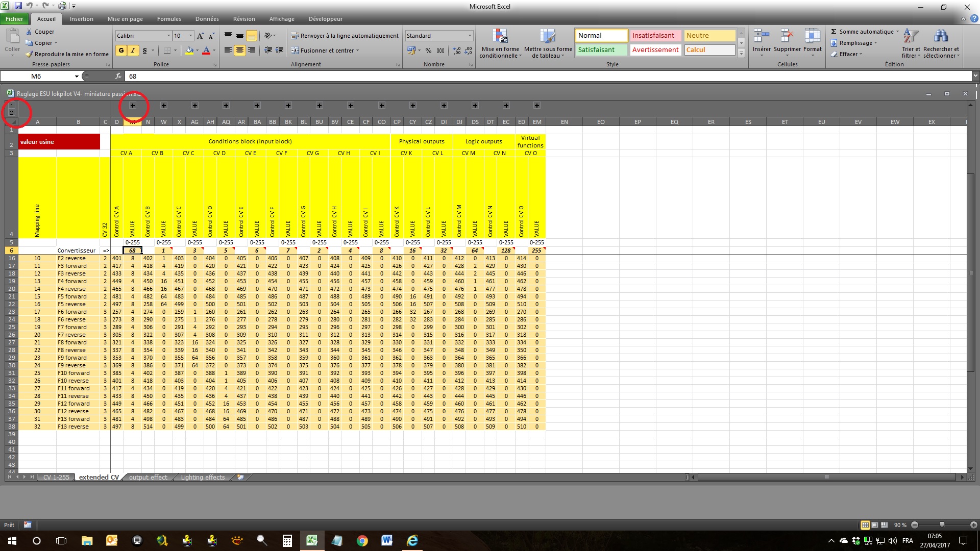980x551 pixels.
Task: Click the Reproduire la mise en forme button
Action: [67, 54]
